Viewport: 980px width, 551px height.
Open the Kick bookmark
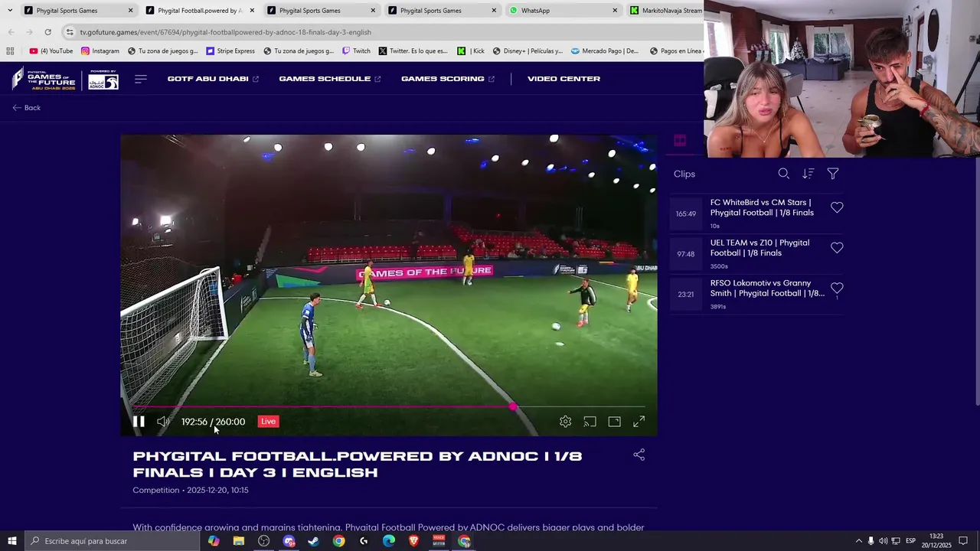pyautogui.click(x=471, y=51)
